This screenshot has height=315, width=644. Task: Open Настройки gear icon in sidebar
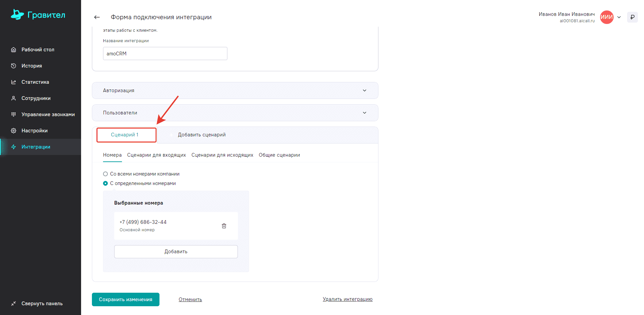click(14, 131)
